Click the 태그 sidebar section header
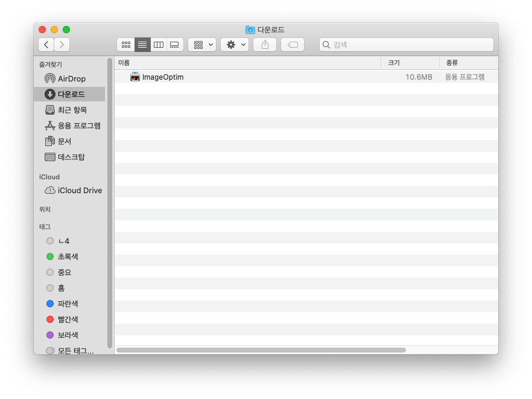 pos(45,226)
